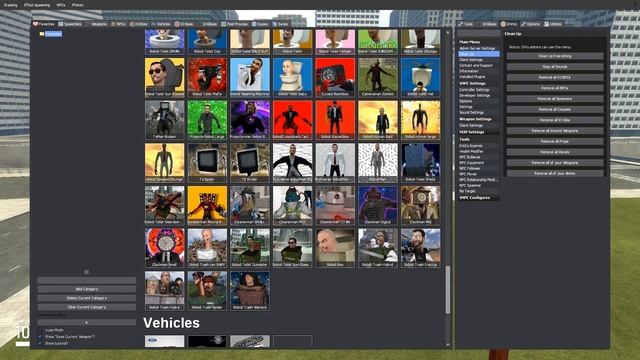Spawn the Skibidi Toilet Female NPC
This screenshot has height=360, width=640.
click(x=335, y=42)
